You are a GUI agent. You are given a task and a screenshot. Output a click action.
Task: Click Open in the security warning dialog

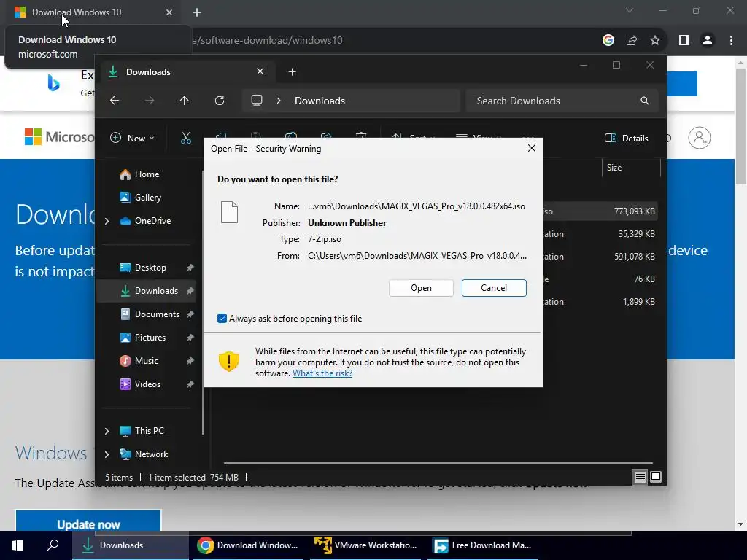coord(421,287)
